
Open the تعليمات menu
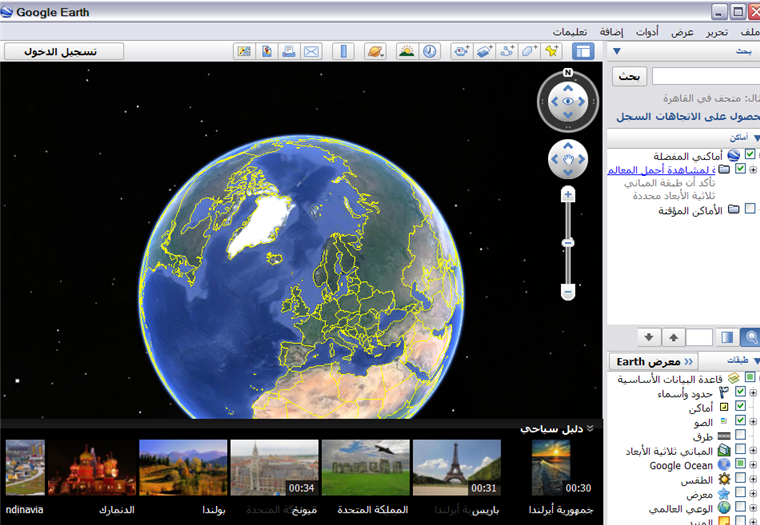[x=569, y=31]
